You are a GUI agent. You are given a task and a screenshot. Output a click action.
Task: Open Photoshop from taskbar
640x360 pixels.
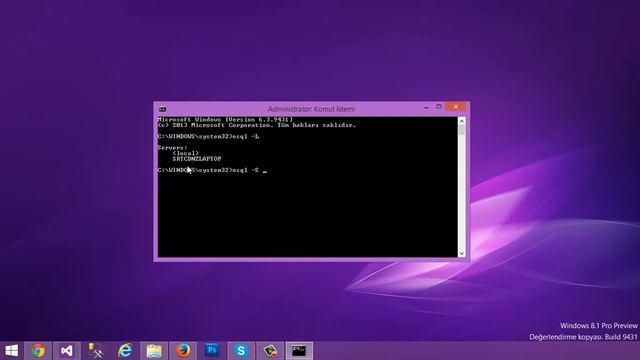click(x=212, y=351)
